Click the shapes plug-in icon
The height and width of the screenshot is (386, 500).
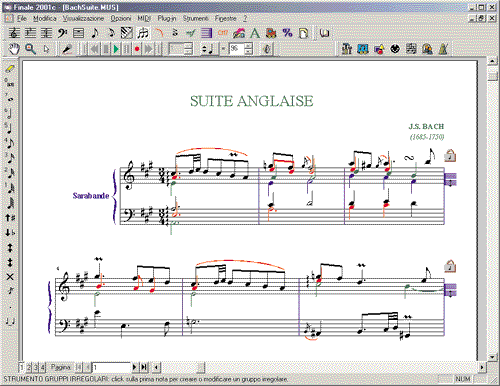[379, 49]
